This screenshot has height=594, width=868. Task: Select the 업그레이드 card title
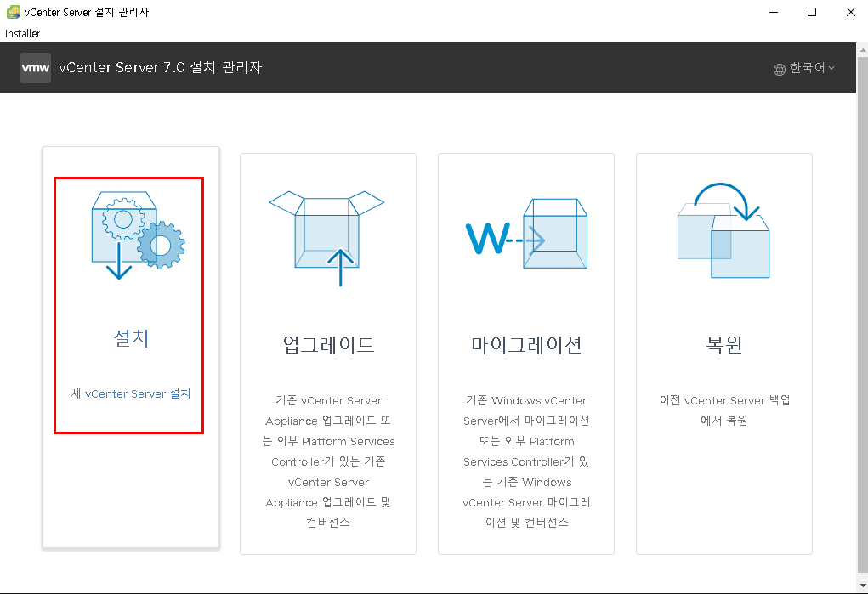point(328,345)
